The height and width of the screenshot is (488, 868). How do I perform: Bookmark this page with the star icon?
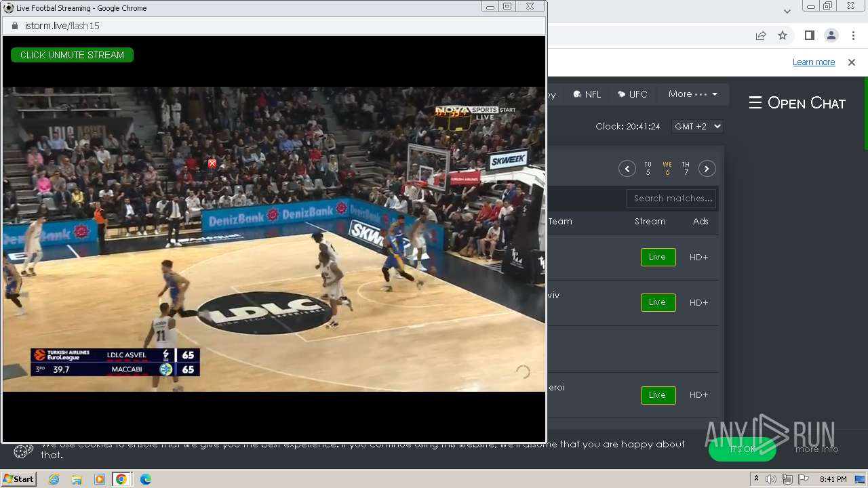coord(783,35)
